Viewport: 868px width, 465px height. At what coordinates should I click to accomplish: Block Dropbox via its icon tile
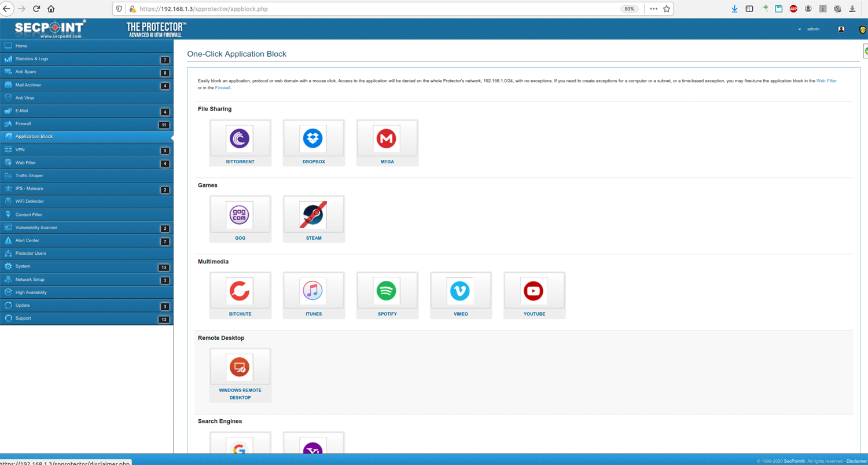tap(313, 139)
